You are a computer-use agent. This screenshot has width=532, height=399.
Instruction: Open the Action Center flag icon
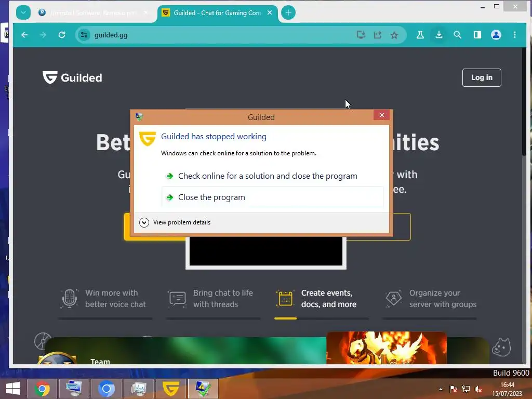(x=453, y=389)
